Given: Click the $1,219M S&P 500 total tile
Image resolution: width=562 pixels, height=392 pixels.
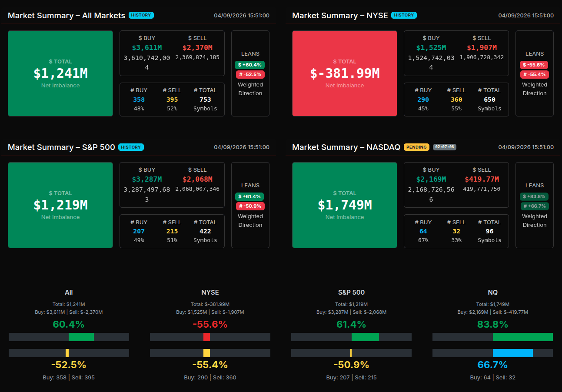Looking at the screenshot, I should click(x=60, y=205).
